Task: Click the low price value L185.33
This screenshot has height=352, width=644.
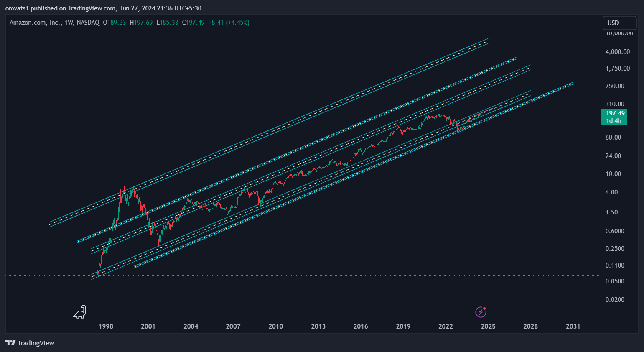Action: click(x=167, y=23)
